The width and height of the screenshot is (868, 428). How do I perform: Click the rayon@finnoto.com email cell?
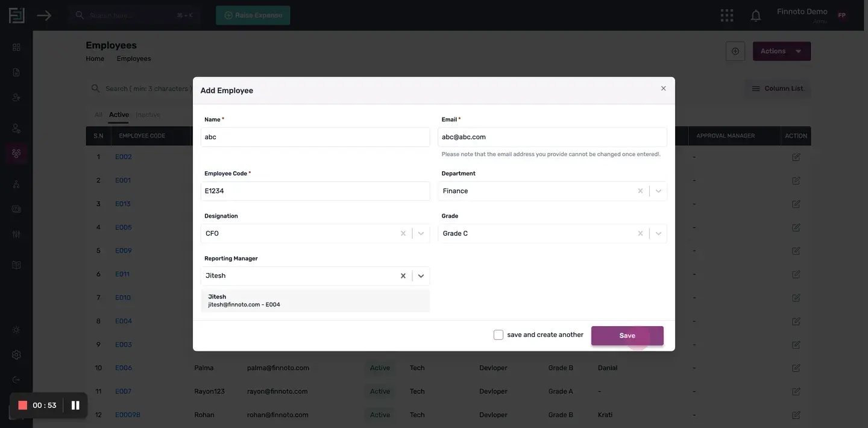pyautogui.click(x=277, y=391)
